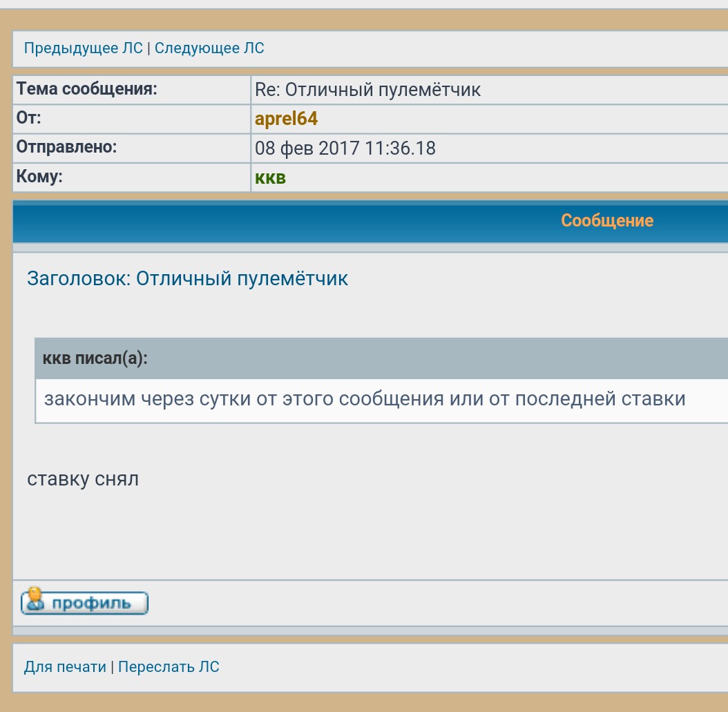
Task: Click the Кому field label
Action: click(39, 177)
